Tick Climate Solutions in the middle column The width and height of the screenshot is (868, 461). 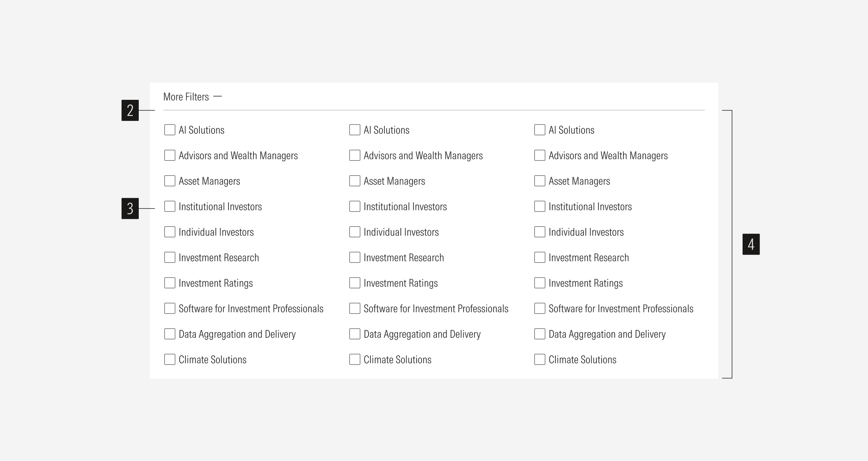pos(355,359)
